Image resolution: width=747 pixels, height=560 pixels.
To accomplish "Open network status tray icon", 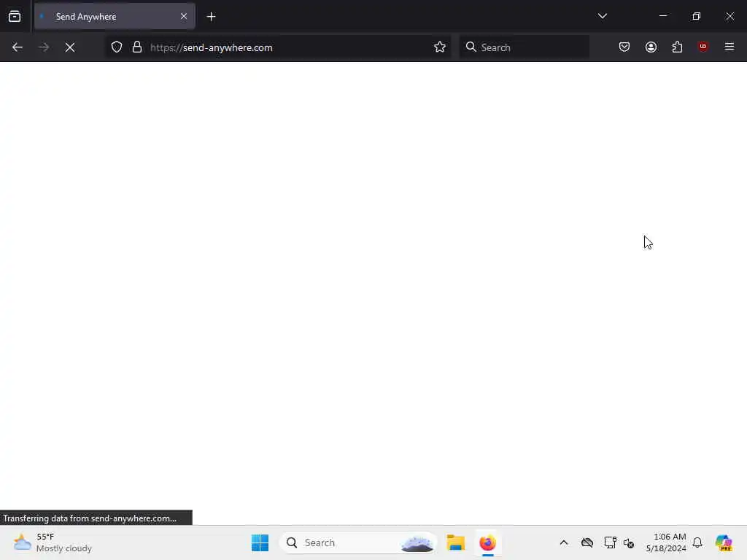I will [610, 542].
